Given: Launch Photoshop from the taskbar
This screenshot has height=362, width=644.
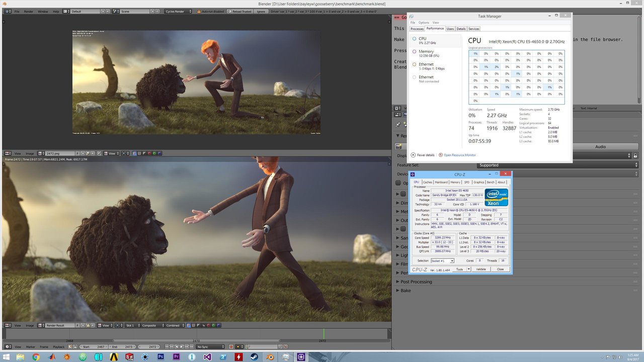Looking at the screenshot, I should pyautogui.click(x=160, y=357).
